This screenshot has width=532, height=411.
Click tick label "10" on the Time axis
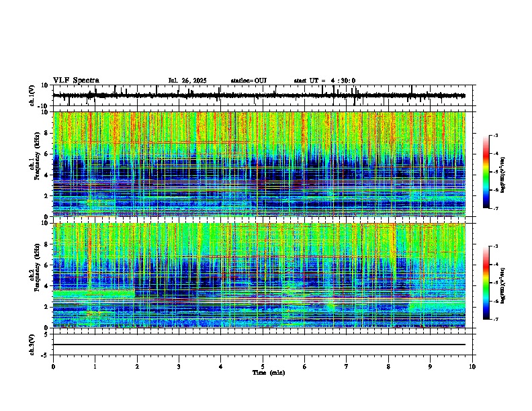coord(472,367)
